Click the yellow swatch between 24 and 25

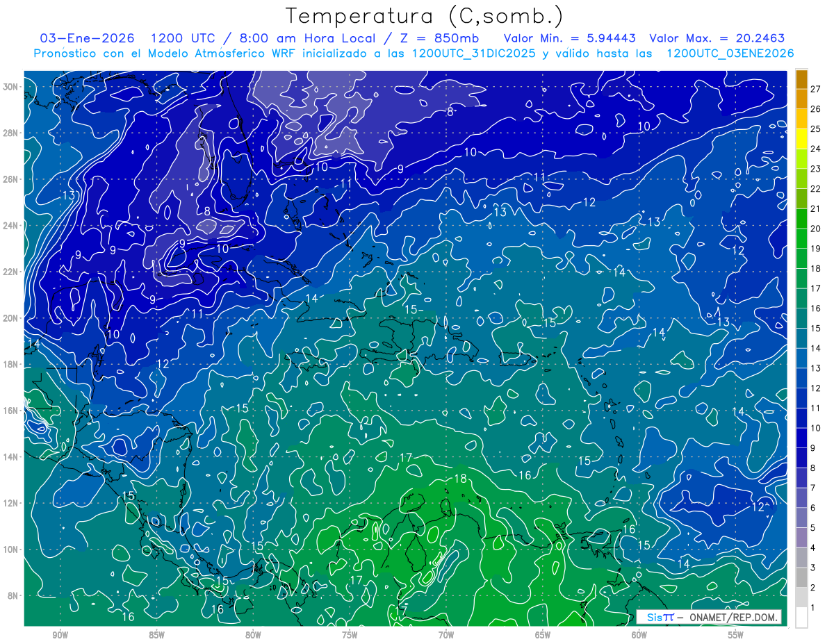pos(801,139)
